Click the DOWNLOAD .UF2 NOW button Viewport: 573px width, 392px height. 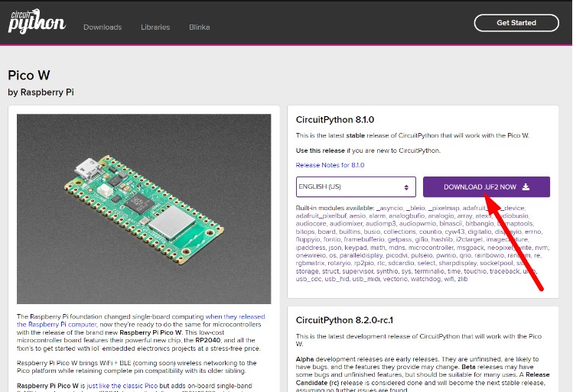486,187
